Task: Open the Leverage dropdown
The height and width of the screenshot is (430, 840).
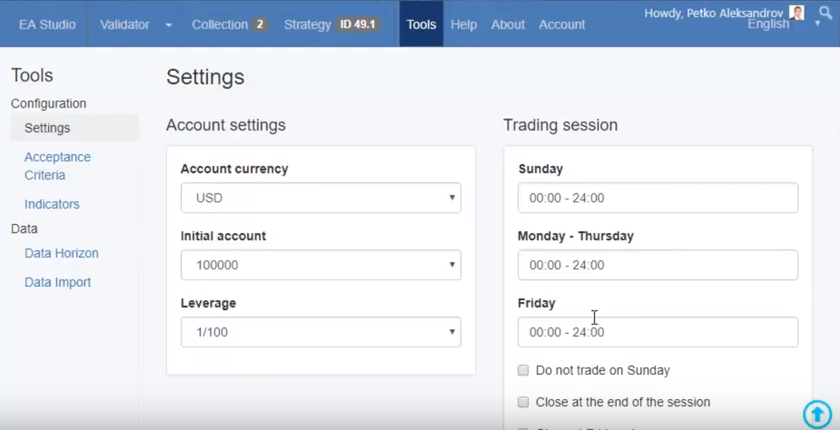Action: [x=320, y=332]
